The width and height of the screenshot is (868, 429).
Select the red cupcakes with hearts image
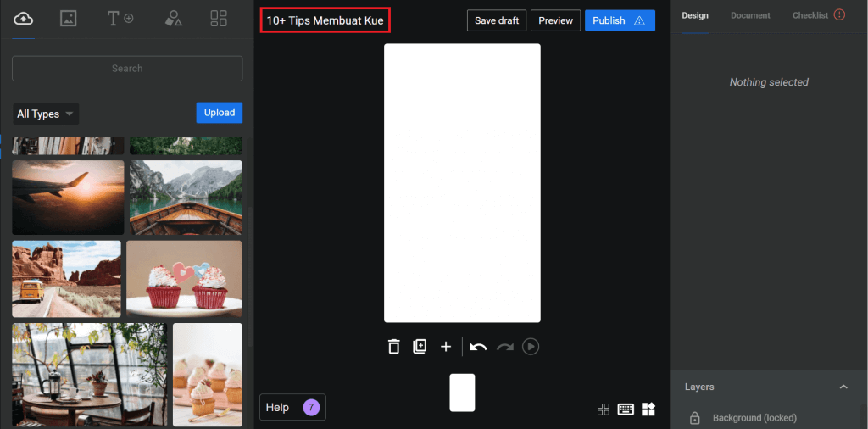point(184,279)
